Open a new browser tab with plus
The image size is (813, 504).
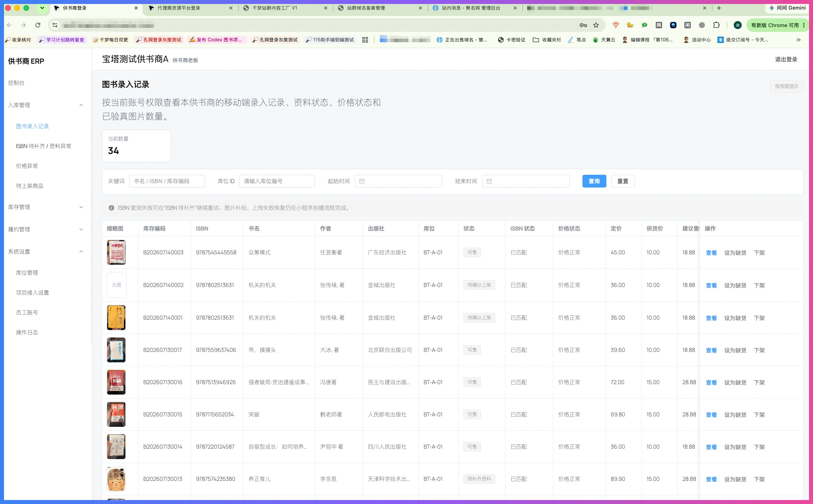click(719, 8)
